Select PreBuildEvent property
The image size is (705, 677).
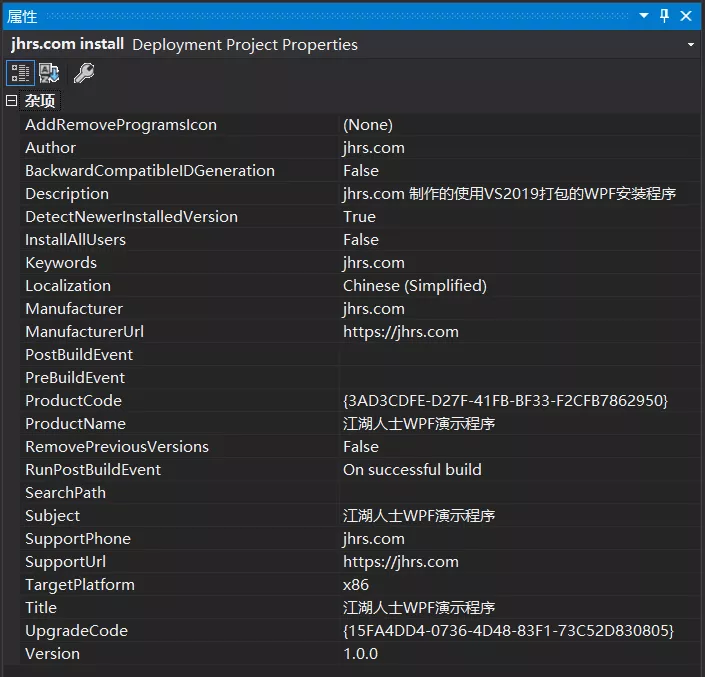click(75, 377)
